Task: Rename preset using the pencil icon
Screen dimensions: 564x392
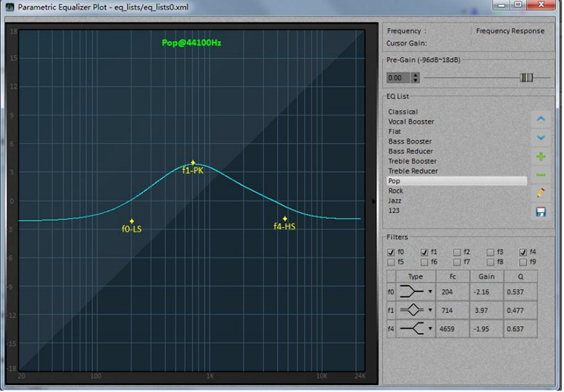Action: (x=541, y=192)
